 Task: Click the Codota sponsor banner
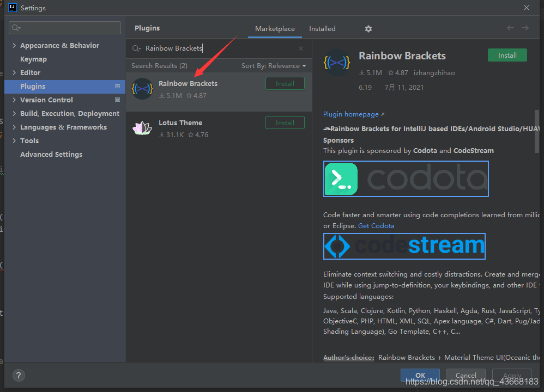point(406,179)
